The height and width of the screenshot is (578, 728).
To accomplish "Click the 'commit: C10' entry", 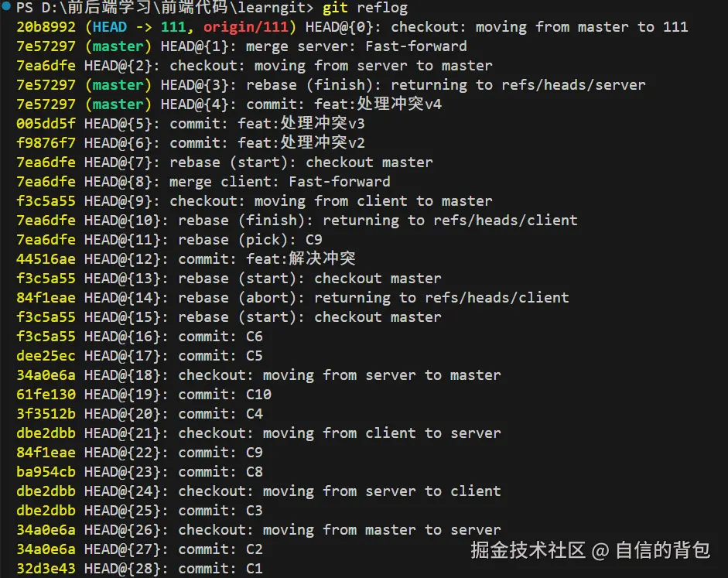I will point(224,395).
